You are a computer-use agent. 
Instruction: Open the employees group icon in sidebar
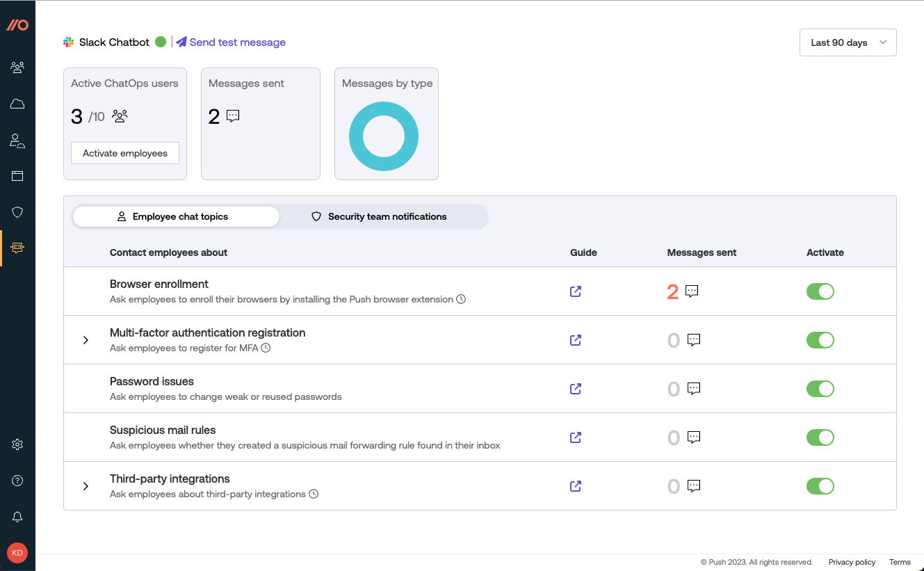tap(17, 67)
